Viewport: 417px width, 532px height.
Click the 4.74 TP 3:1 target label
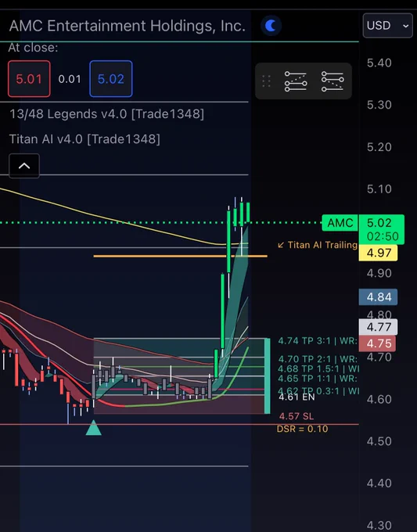pos(318,340)
